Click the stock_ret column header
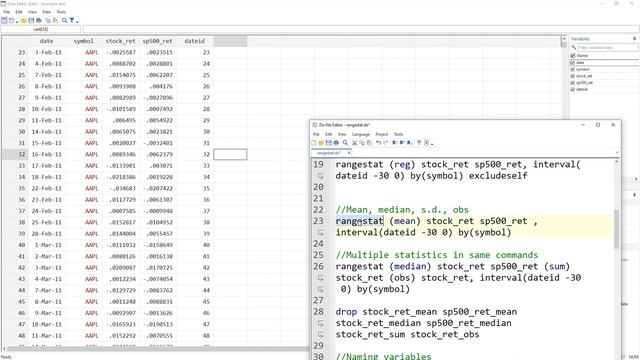Viewport: 640px width, 360px height. [120, 41]
